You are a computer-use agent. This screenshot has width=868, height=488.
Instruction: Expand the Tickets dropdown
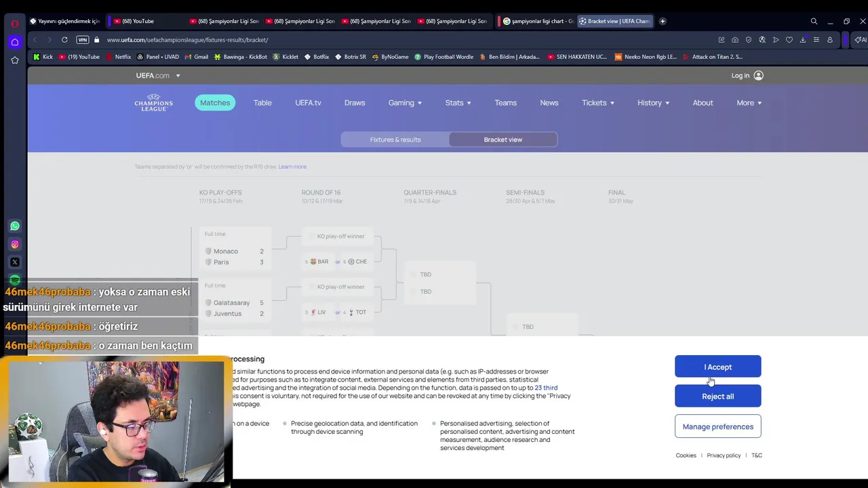[x=598, y=102]
